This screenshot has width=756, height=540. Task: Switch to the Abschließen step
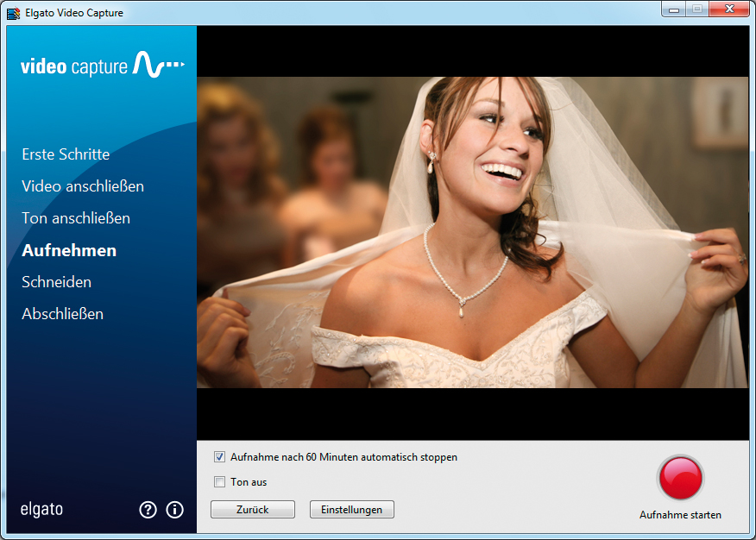[x=62, y=314]
